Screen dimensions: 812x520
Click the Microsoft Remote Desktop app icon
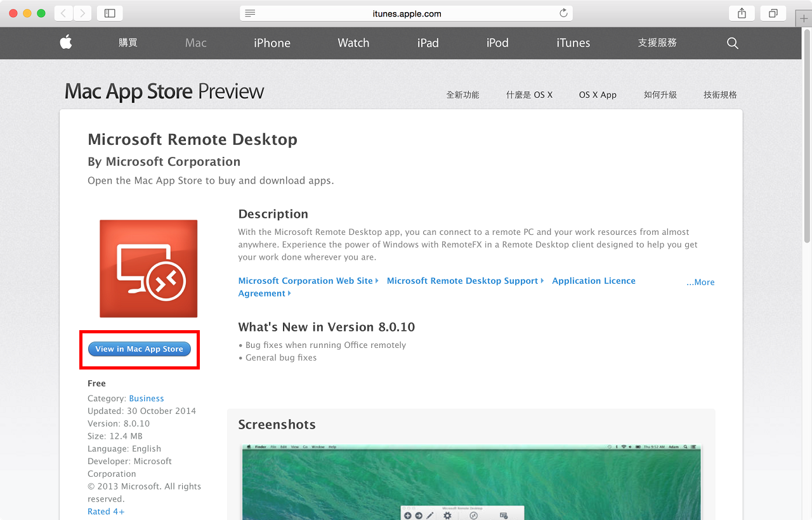click(x=148, y=269)
